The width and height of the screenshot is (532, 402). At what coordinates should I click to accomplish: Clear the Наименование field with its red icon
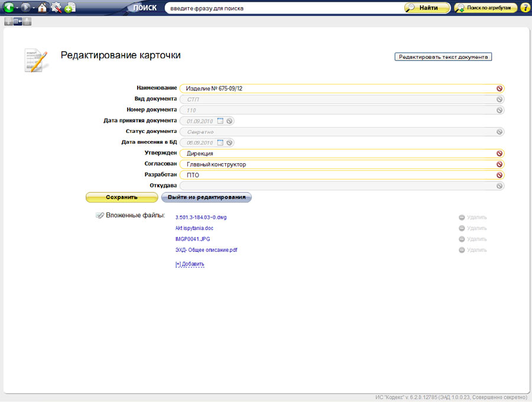pyautogui.click(x=499, y=89)
